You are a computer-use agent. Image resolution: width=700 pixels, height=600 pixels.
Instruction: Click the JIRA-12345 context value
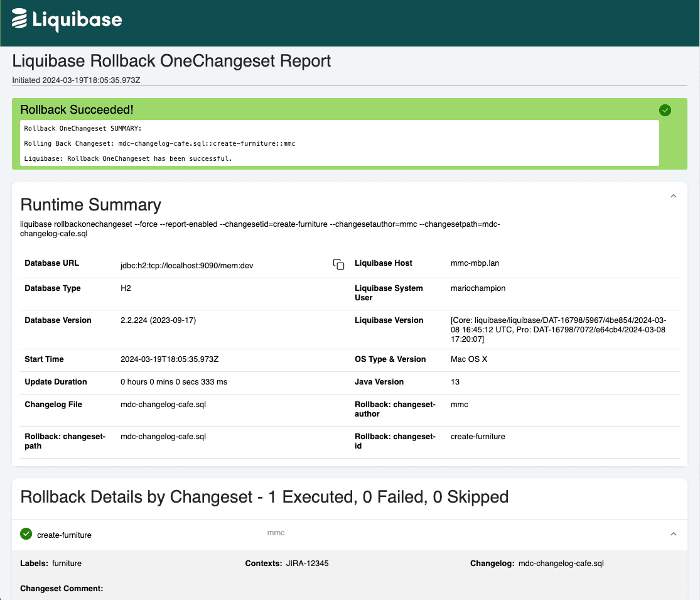point(307,564)
